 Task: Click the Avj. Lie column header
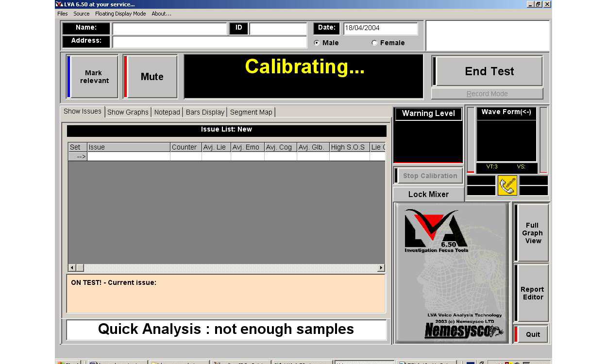(x=216, y=147)
